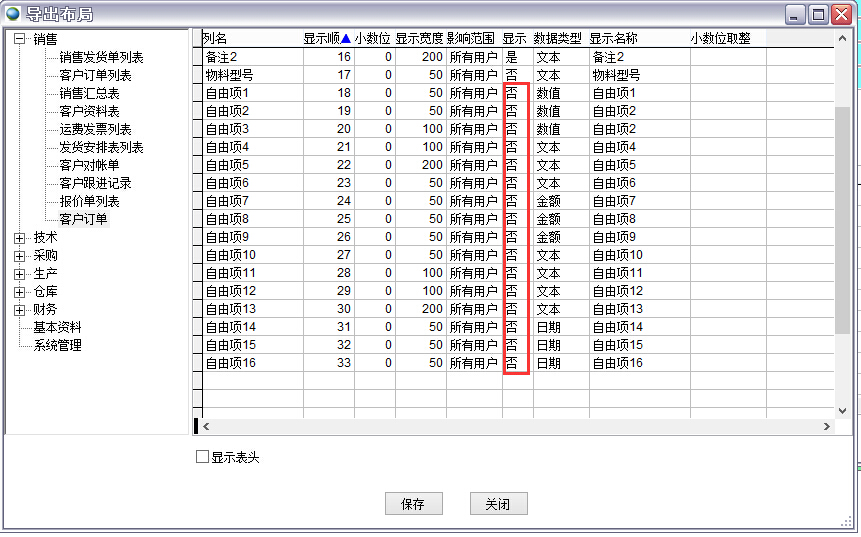861x537 pixels.
Task: Open 销售汇总表 in the tree
Action: pyautogui.click(x=89, y=94)
